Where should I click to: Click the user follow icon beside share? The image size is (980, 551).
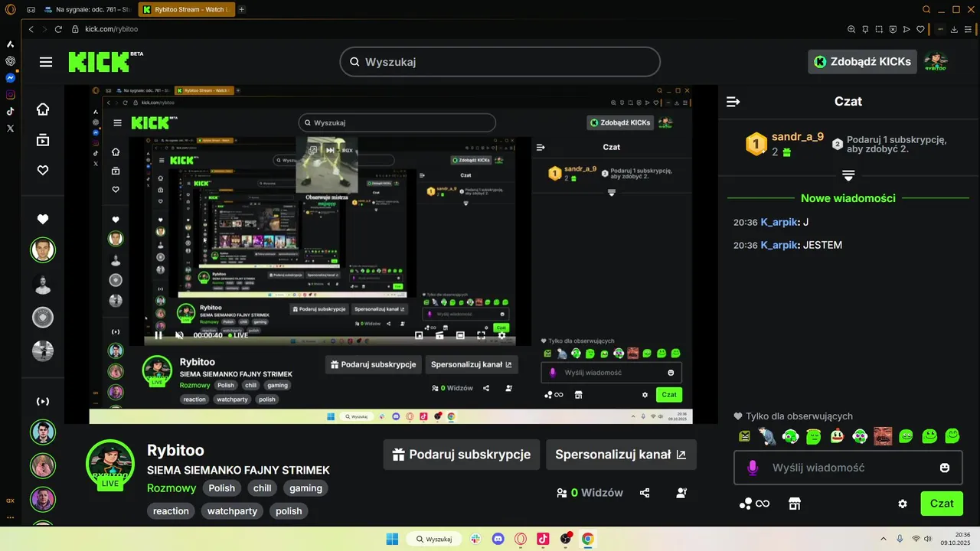(x=681, y=493)
